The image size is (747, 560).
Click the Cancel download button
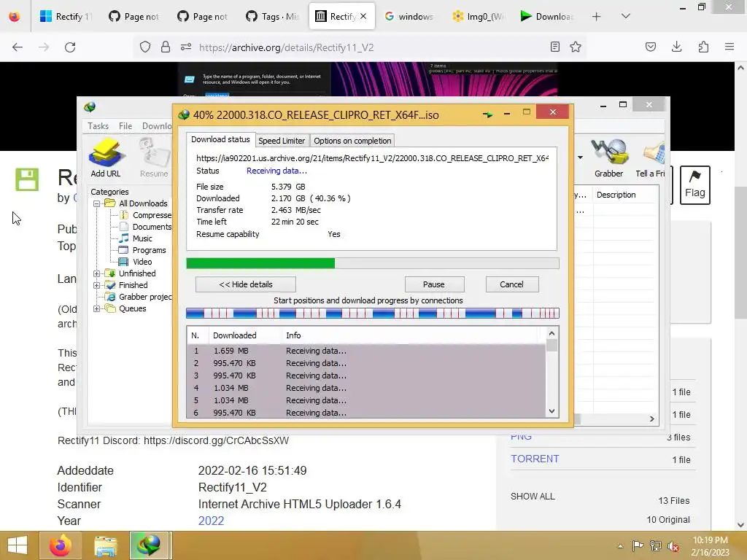coord(511,284)
